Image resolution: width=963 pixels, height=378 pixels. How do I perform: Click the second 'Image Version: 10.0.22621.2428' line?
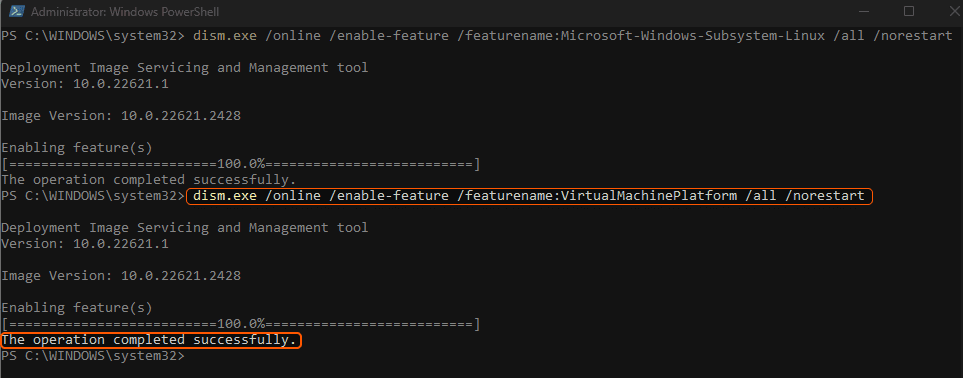(121, 276)
